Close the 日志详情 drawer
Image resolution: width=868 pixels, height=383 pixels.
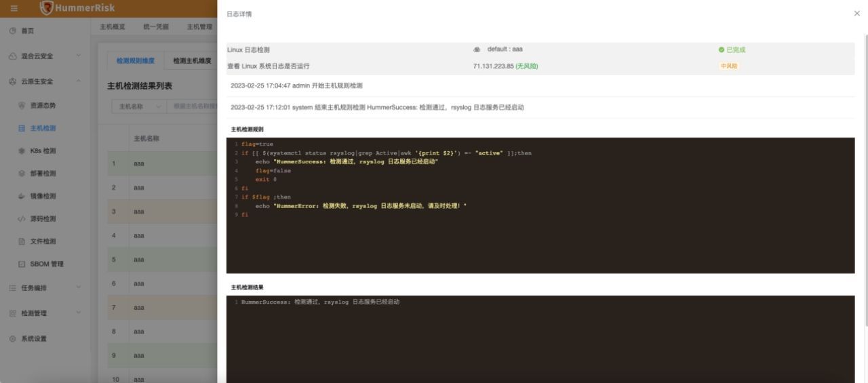856,14
